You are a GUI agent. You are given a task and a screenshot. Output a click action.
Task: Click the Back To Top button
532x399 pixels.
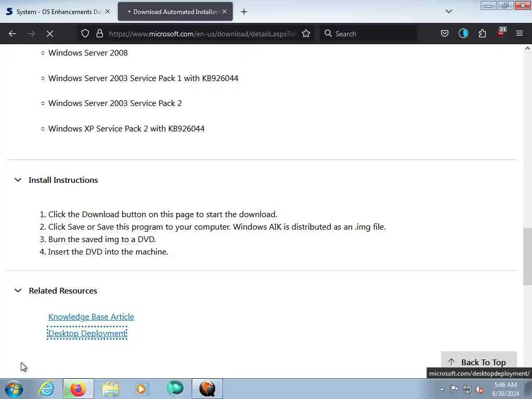pyautogui.click(x=478, y=362)
